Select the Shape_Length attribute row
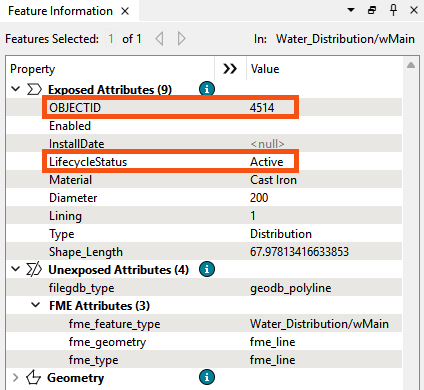424x390 pixels. click(204, 252)
